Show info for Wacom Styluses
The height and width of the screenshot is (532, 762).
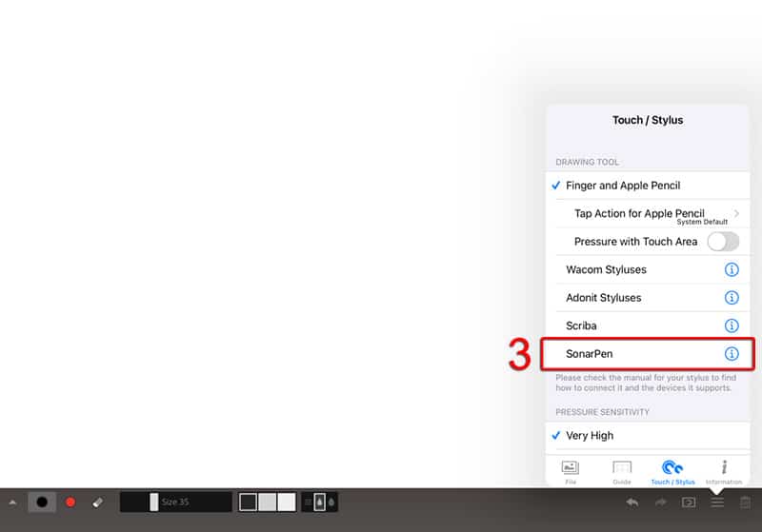pos(732,270)
